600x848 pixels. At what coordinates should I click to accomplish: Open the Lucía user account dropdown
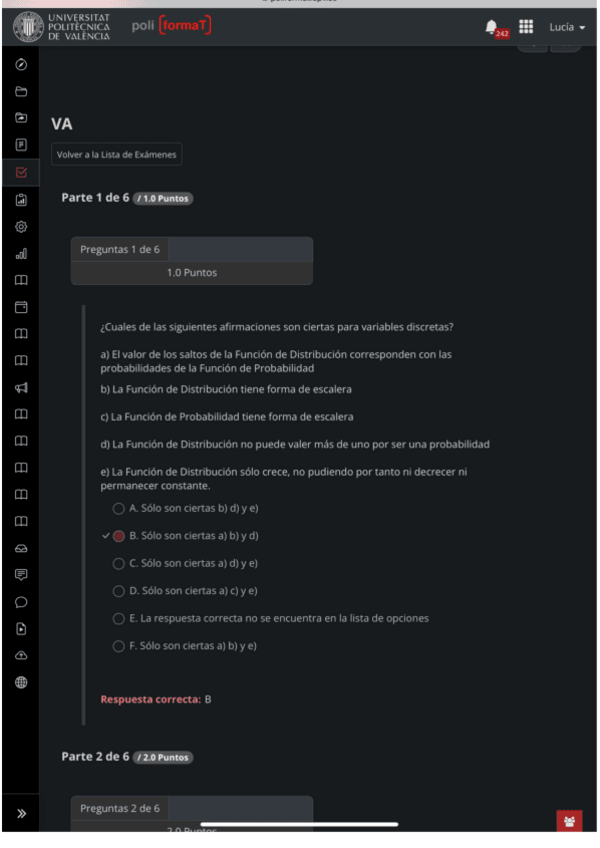click(566, 27)
